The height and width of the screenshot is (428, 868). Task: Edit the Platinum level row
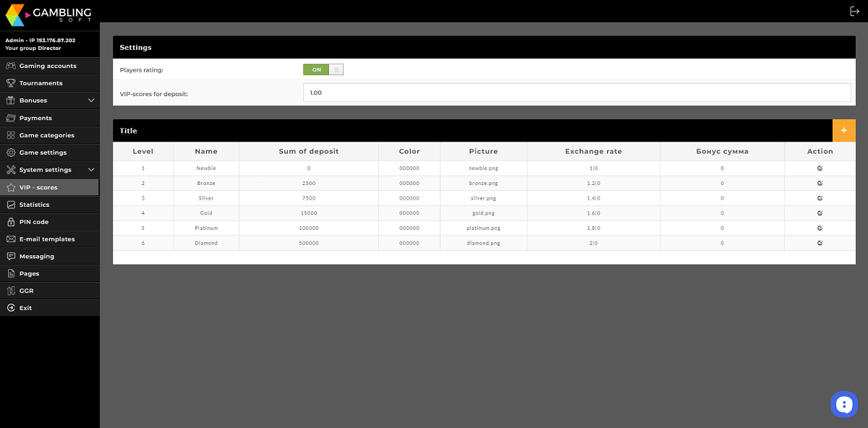click(x=820, y=228)
